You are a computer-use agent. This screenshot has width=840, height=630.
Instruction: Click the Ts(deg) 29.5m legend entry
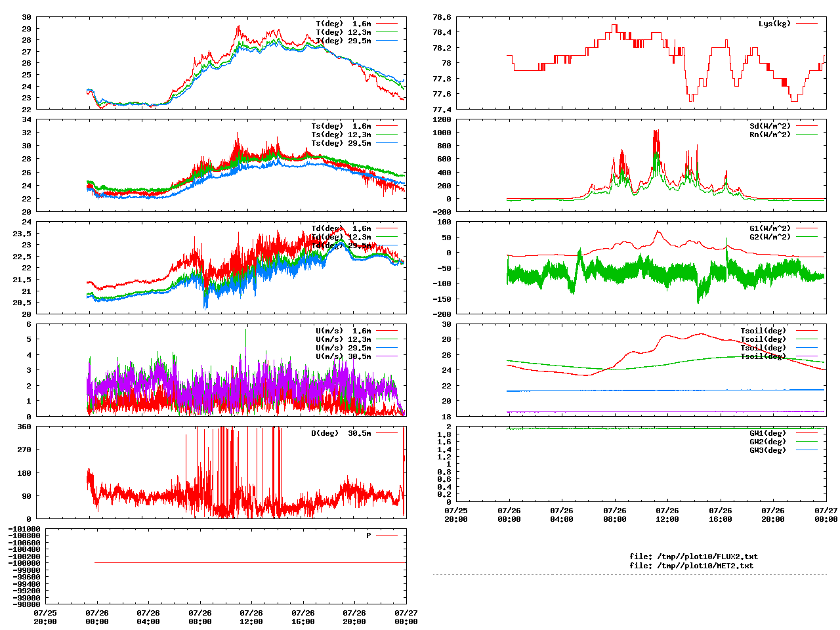pyautogui.click(x=341, y=143)
